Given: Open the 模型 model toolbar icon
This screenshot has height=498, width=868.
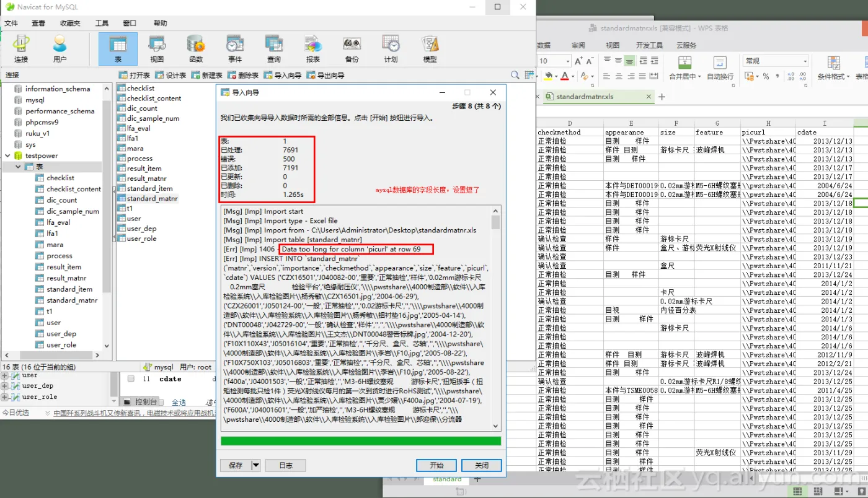Looking at the screenshot, I should coord(430,48).
